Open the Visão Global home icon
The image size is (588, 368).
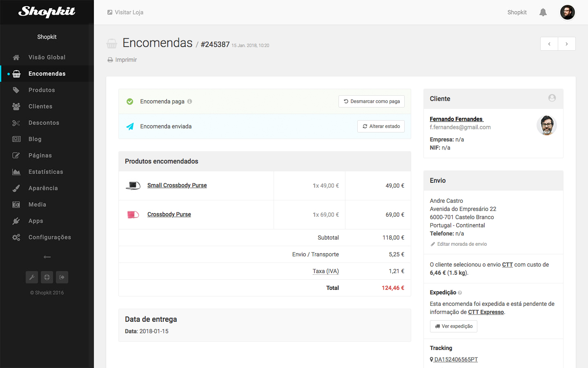[x=16, y=57]
